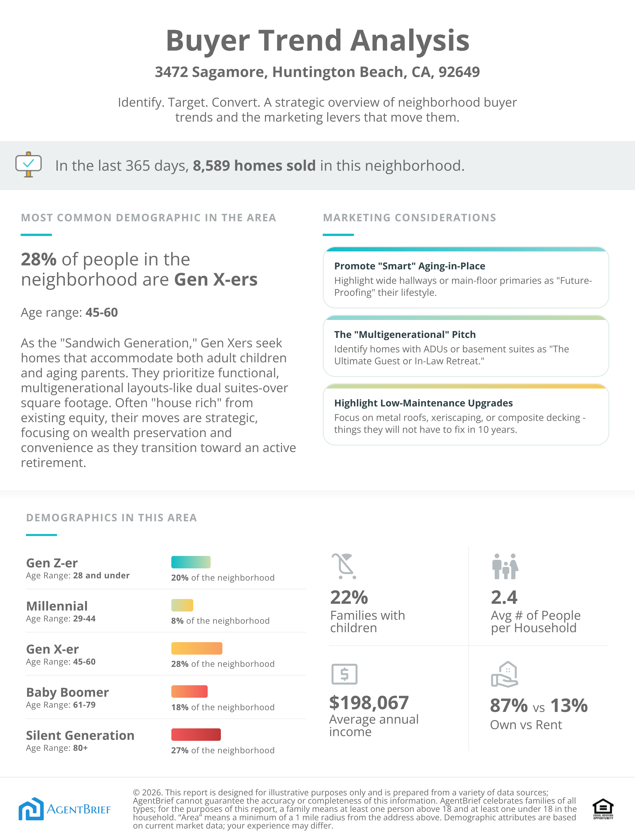635x840 pixels.
Task: Click the Millennial yellow percentage bar
Action: (x=182, y=605)
